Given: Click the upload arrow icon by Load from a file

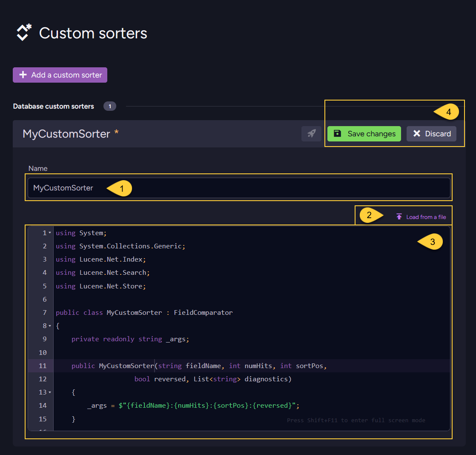Looking at the screenshot, I should coord(399,216).
